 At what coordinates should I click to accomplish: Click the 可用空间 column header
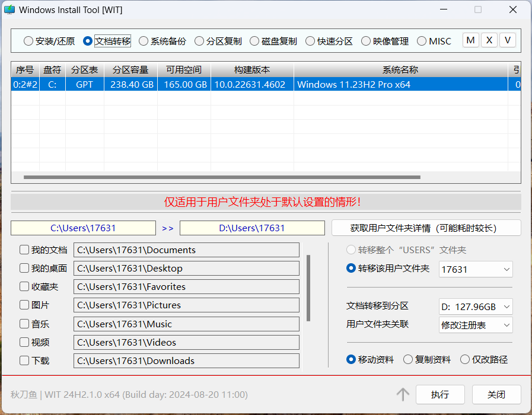point(184,70)
